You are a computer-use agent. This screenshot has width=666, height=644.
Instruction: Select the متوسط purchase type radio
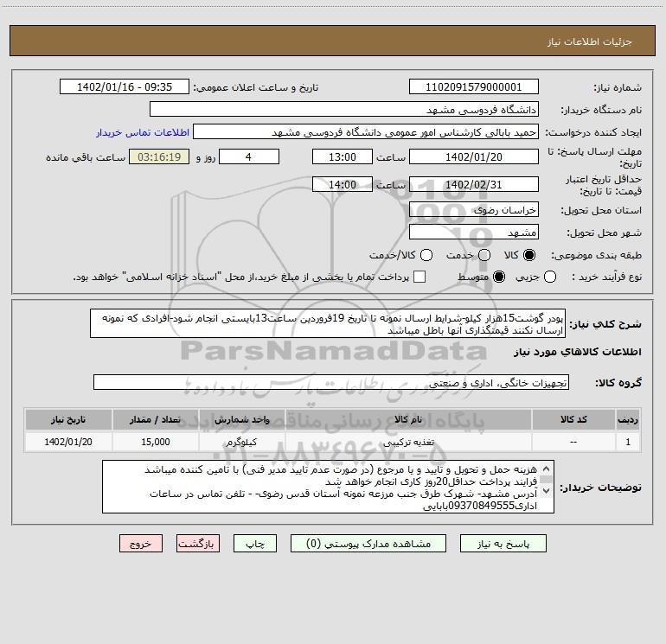coord(499,277)
